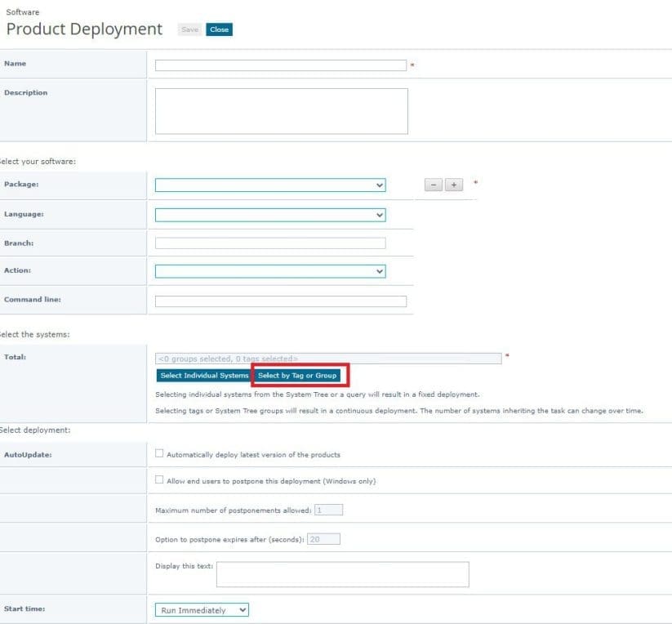
Task: Focus the Display this text box
Action: click(x=342, y=574)
